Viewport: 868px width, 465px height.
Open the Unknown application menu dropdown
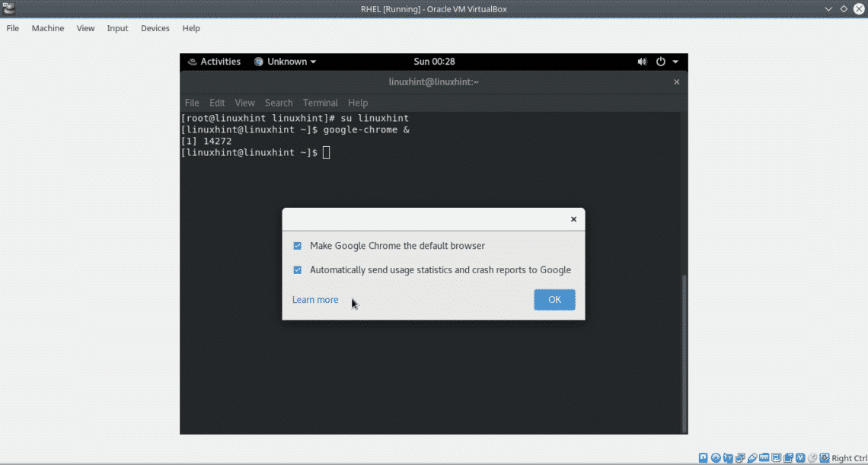click(285, 62)
